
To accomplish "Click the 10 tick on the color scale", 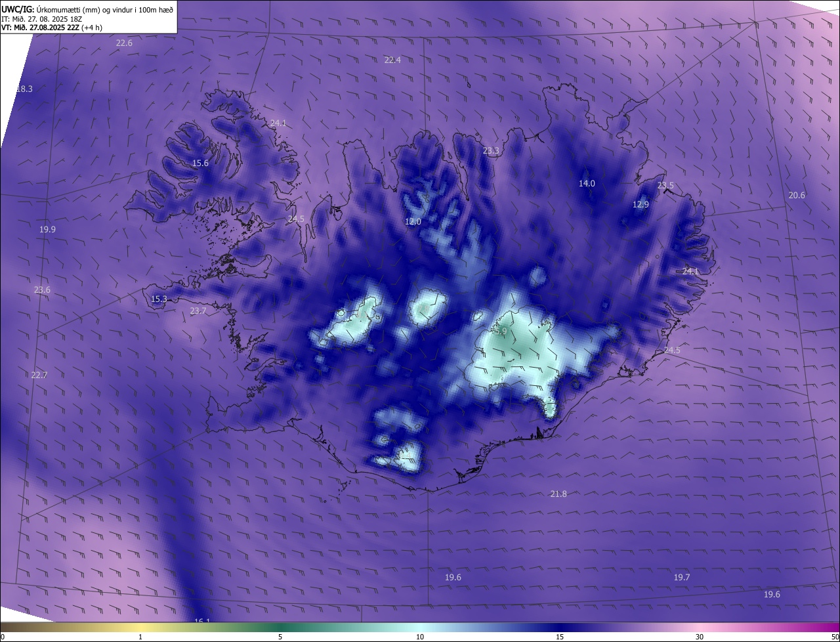I will pos(420,637).
